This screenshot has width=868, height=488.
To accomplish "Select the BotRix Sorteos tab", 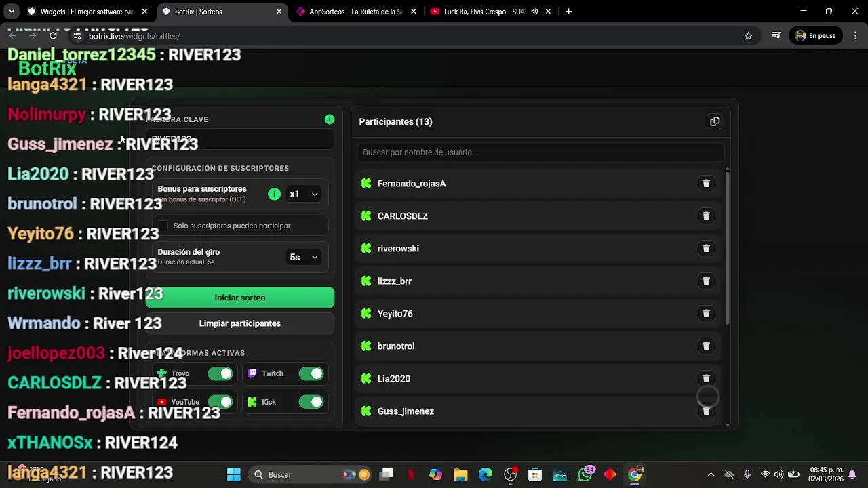I will pyautogui.click(x=222, y=12).
